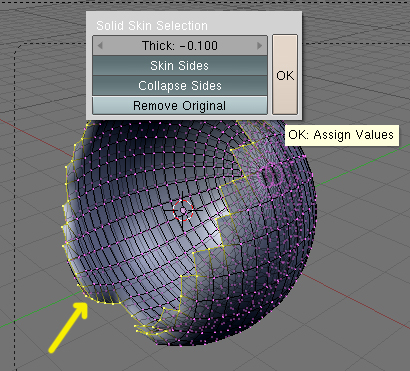
Task: Decrease Thick value with left arrow
Action: click(x=100, y=46)
